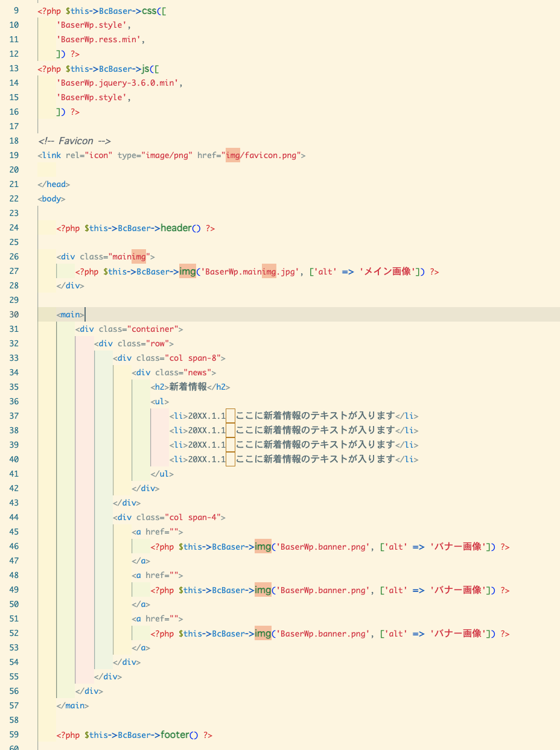The image size is (560, 750).
Task: Click line number 30 in the gutter
Action: click(14, 314)
